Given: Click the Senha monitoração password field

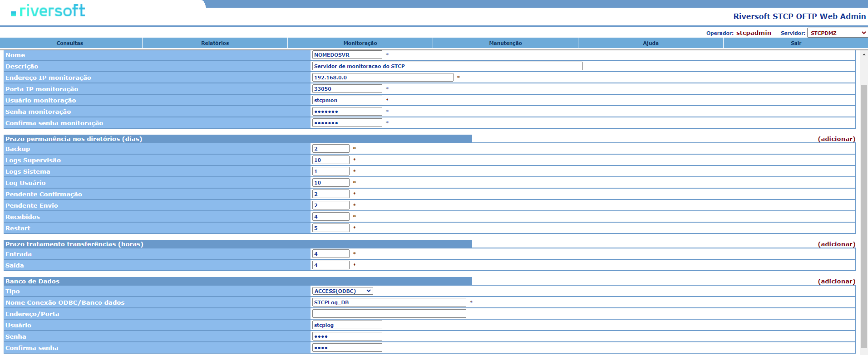Looking at the screenshot, I should pos(347,112).
